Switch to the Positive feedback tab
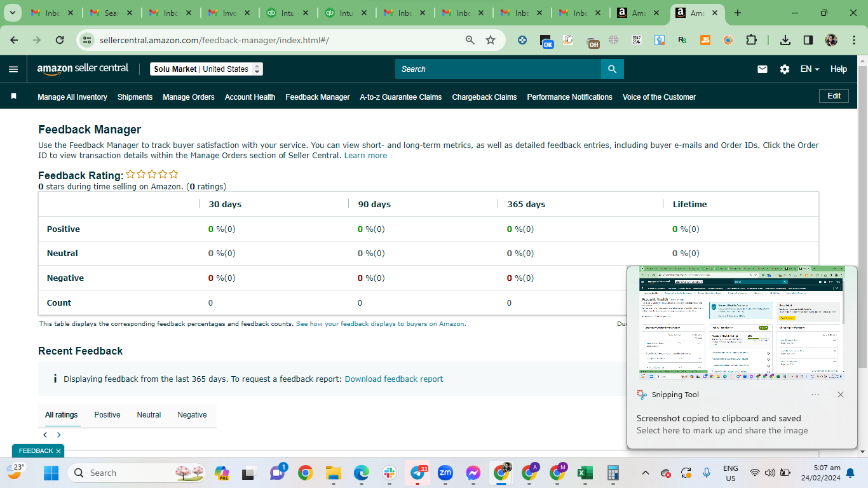This screenshot has width=868, height=488. point(107,415)
